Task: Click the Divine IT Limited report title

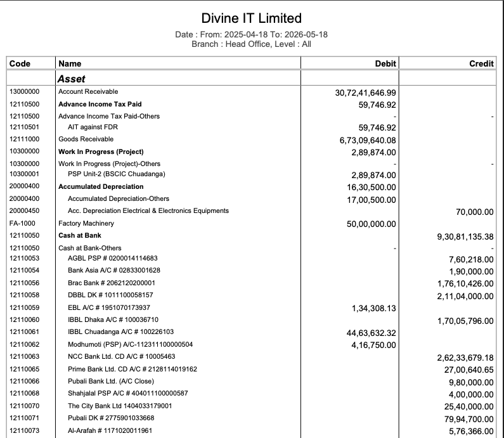Action: [251, 18]
